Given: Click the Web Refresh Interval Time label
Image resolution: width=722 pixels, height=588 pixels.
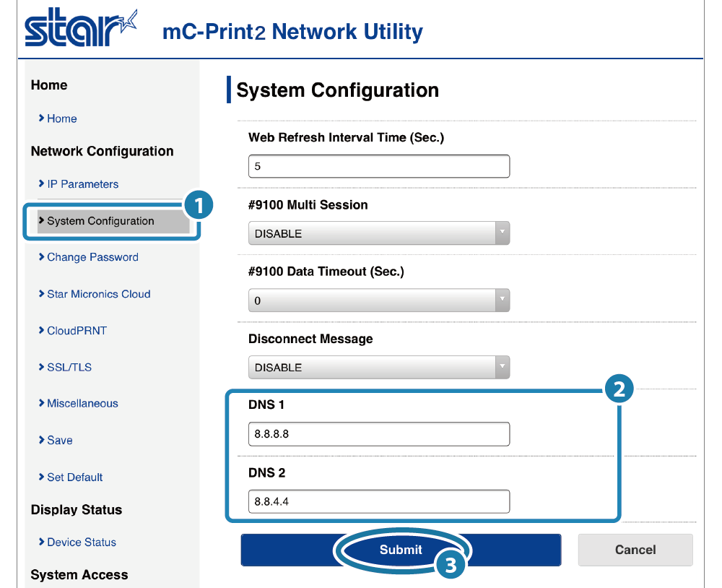Looking at the screenshot, I should (x=347, y=137).
